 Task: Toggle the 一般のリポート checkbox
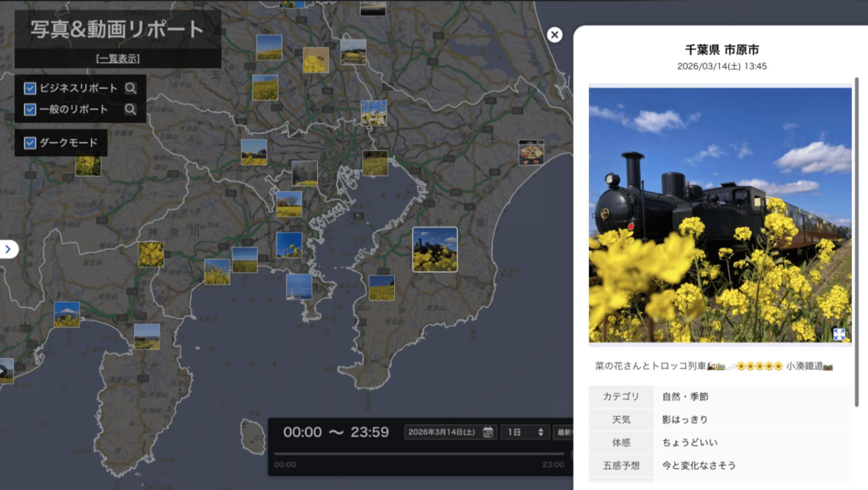(x=30, y=110)
